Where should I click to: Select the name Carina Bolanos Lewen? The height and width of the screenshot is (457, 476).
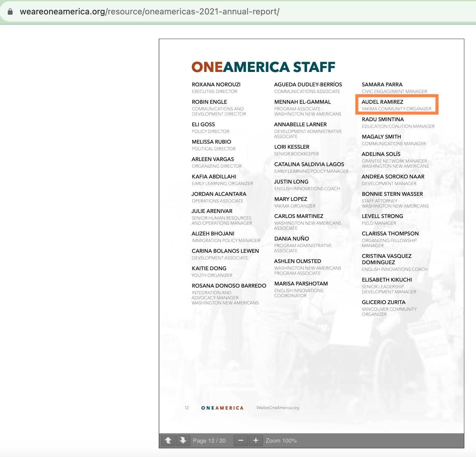[x=225, y=251]
